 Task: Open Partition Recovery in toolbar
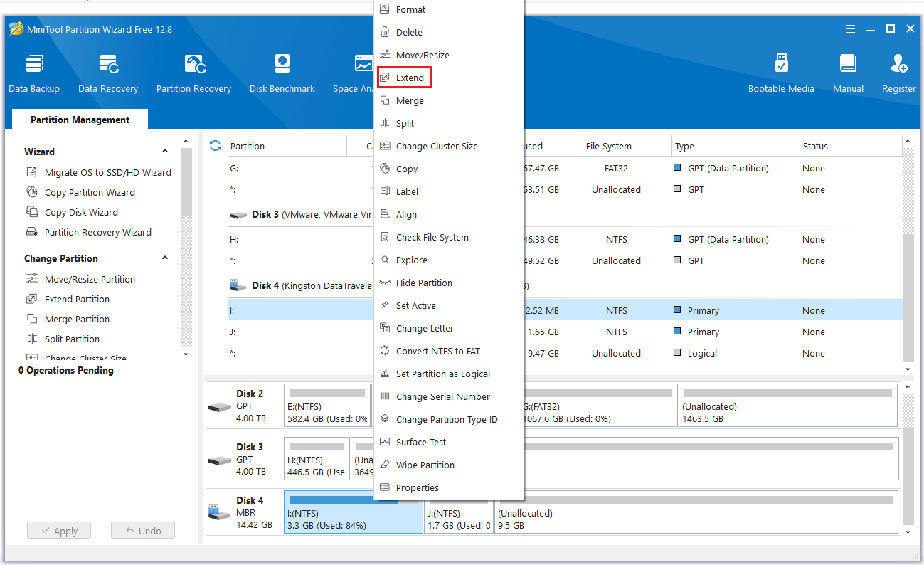tap(193, 73)
